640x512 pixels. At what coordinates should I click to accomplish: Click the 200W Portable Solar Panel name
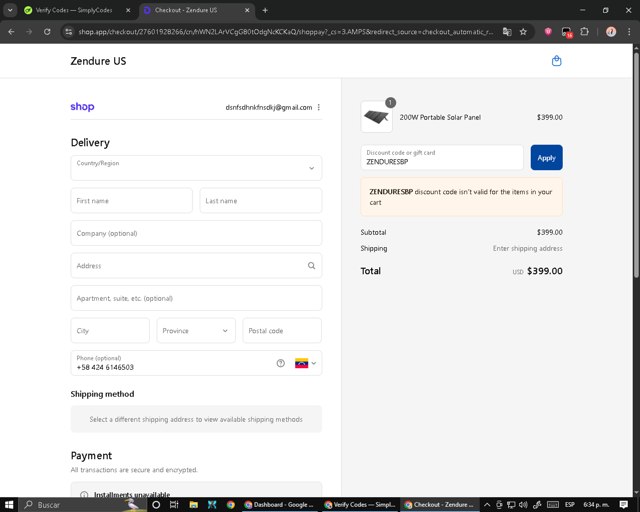[x=440, y=117]
